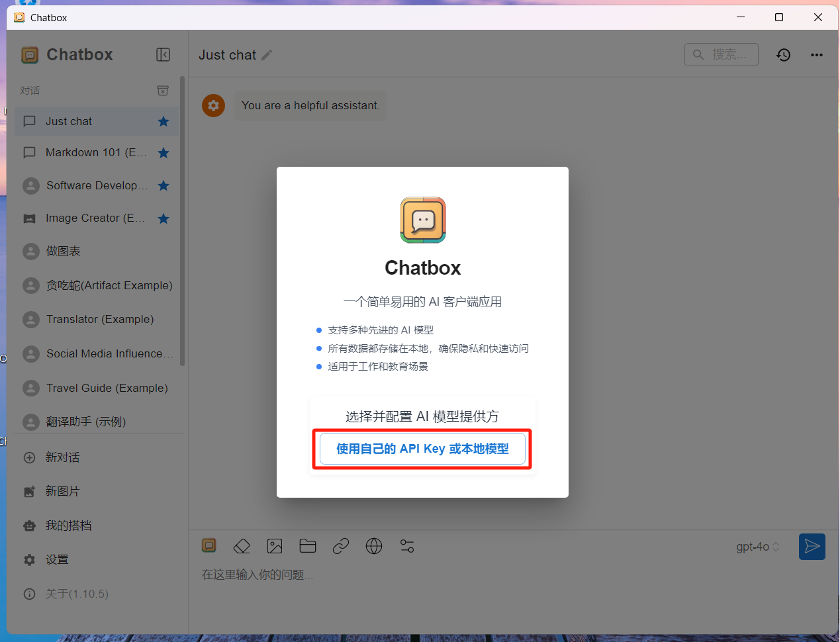Open the Translator (Example) conversation
Viewport: 840px width, 642px height.
point(99,320)
